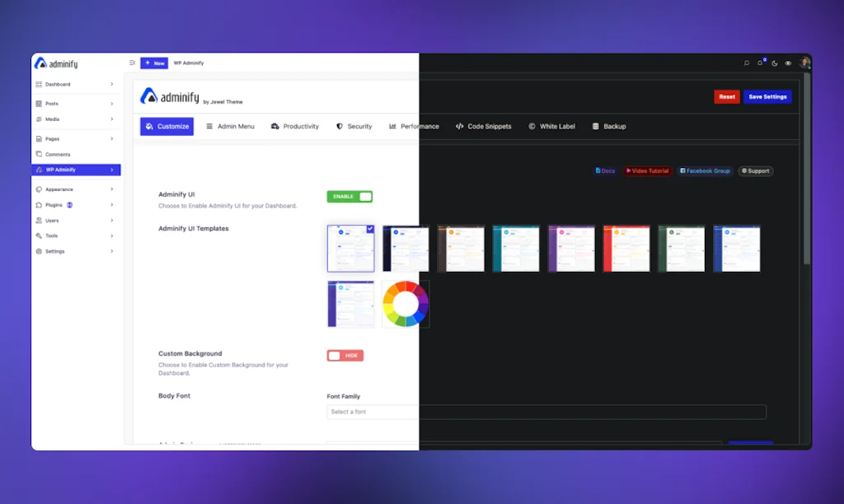Click the Plugins update count badge
The height and width of the screenshot is (504, 844).
tap(69, 205)
